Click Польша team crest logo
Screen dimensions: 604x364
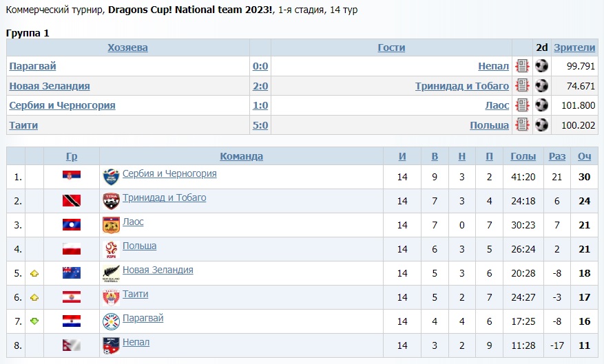tap(111, 249)
